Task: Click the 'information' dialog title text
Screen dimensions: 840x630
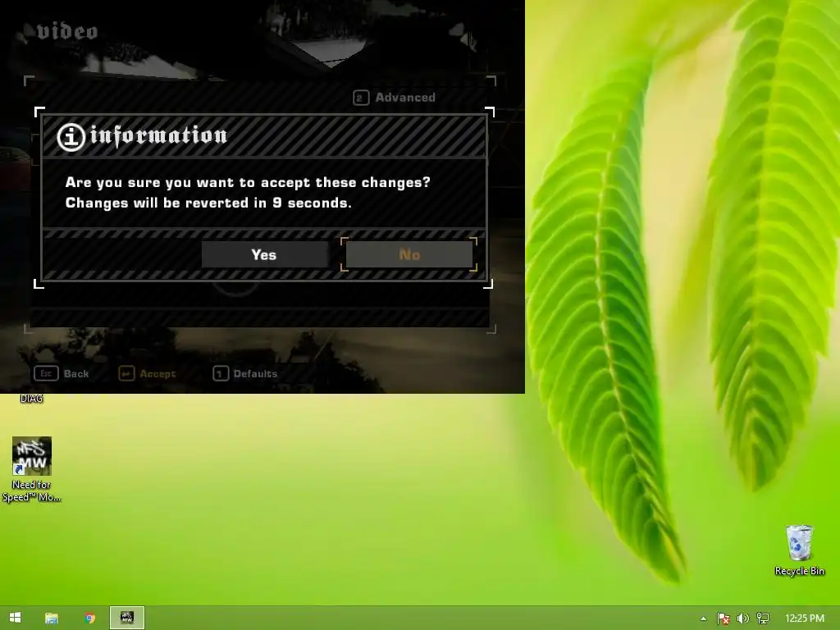Action: coord(158,135)
